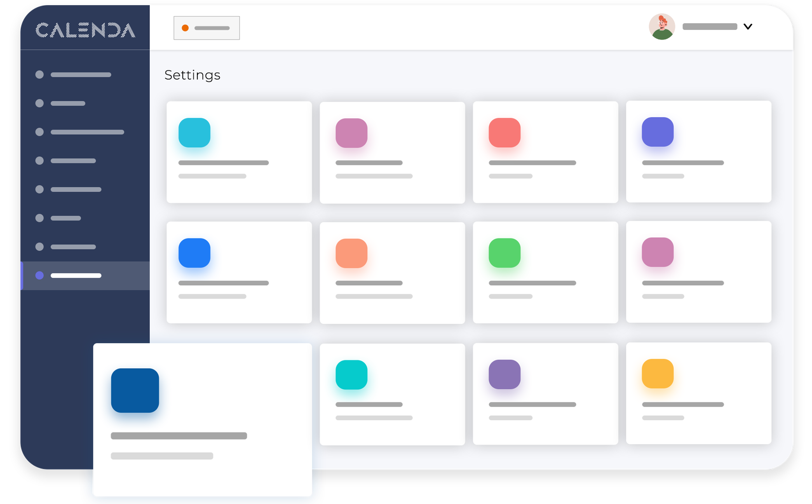Select the pink settings icon in top row

coord(352,133)
